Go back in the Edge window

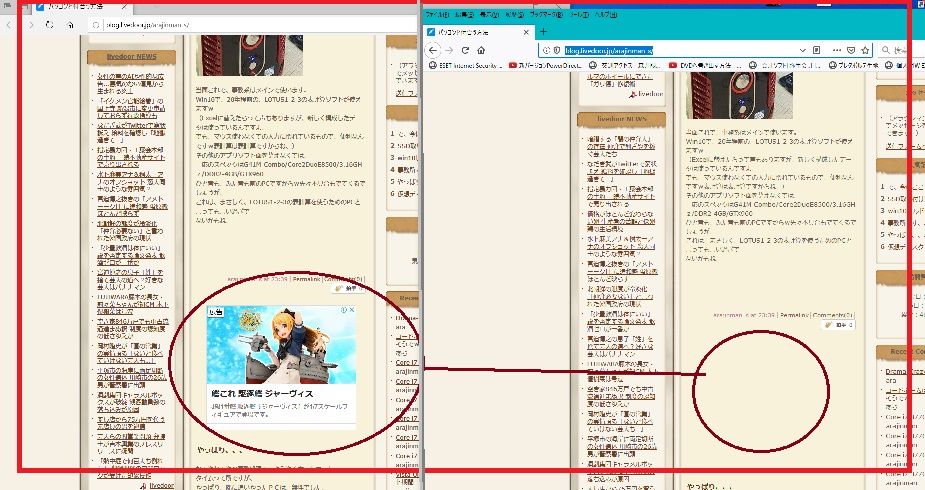point(9,25)
